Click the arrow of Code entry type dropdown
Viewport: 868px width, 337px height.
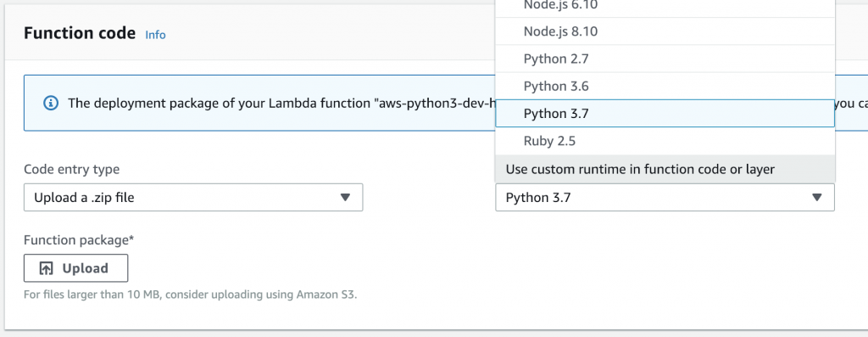pos(346,197)
